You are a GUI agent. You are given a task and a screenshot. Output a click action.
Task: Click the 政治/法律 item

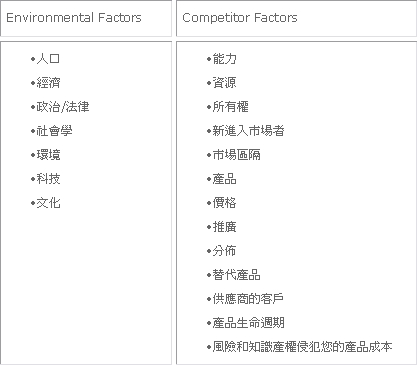(x=63, y=107)
